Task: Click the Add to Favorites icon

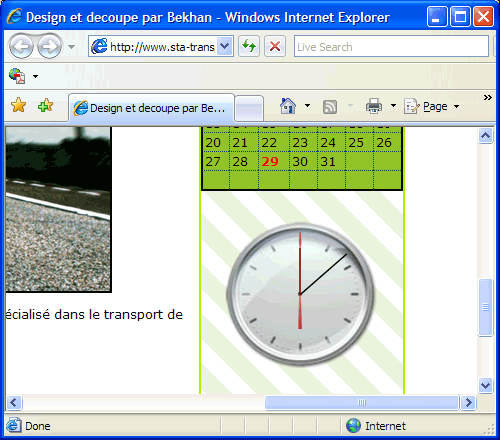Action: 45,106
